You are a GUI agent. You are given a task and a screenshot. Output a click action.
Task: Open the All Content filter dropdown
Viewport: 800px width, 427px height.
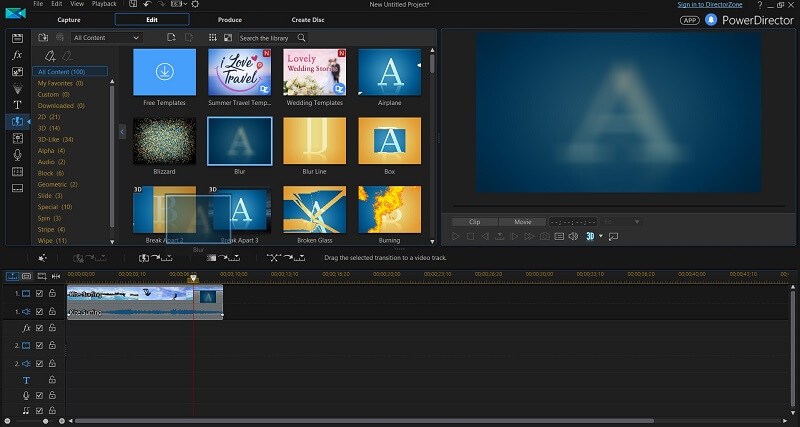coord(106,38)
